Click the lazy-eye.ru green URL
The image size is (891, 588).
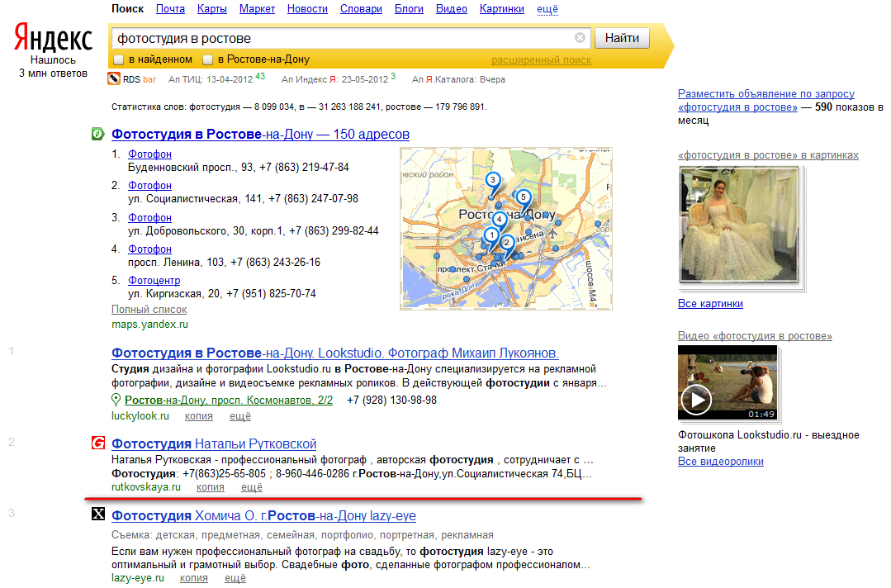point(138,578)
